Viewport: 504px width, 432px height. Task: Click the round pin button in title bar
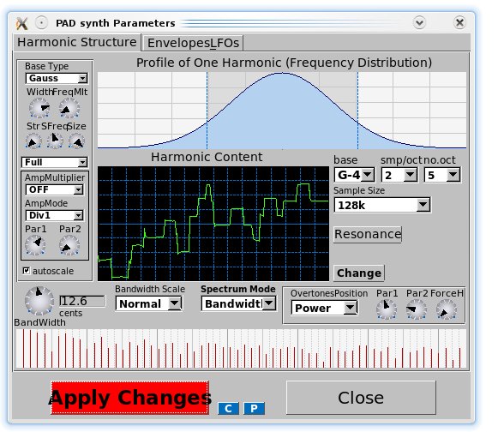coord(41,23)
